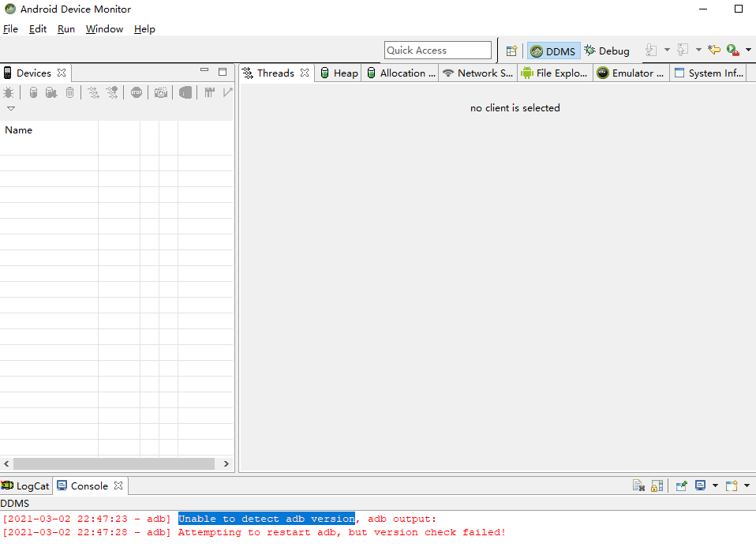Image resolution: width=756 pixels, height=555 pixels.
Task: Click the Dump View Hierarchy icon
Action: click(185, 92)
